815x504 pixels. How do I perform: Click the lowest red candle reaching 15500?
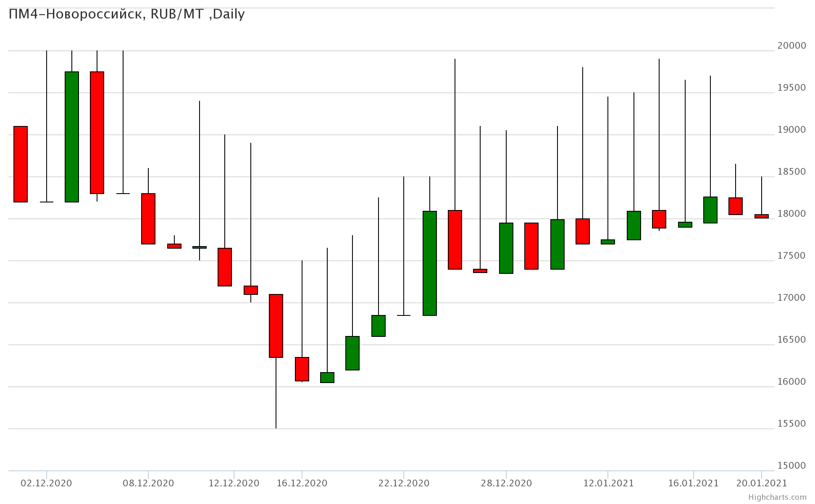pyautogui.click(x=276, y=325)
